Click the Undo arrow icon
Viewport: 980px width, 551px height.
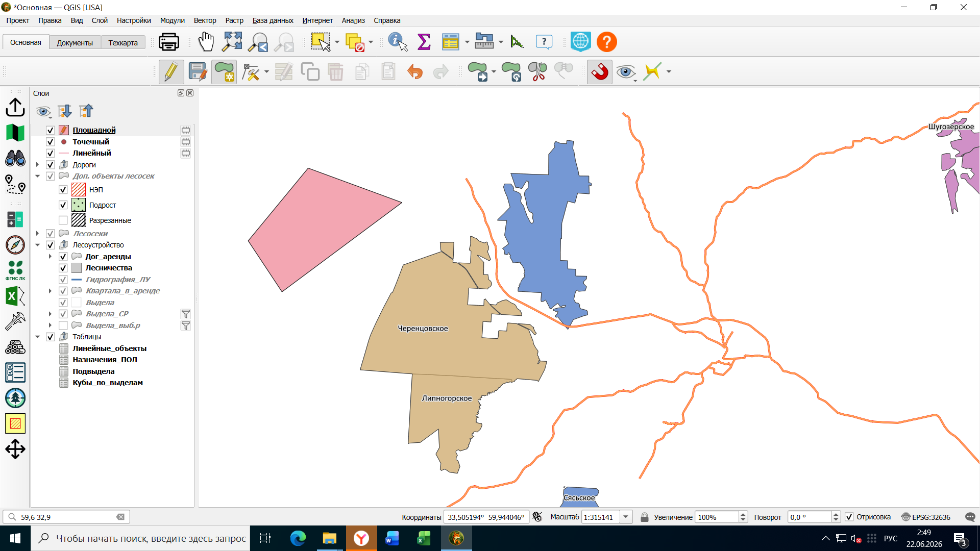coord(415,72)
